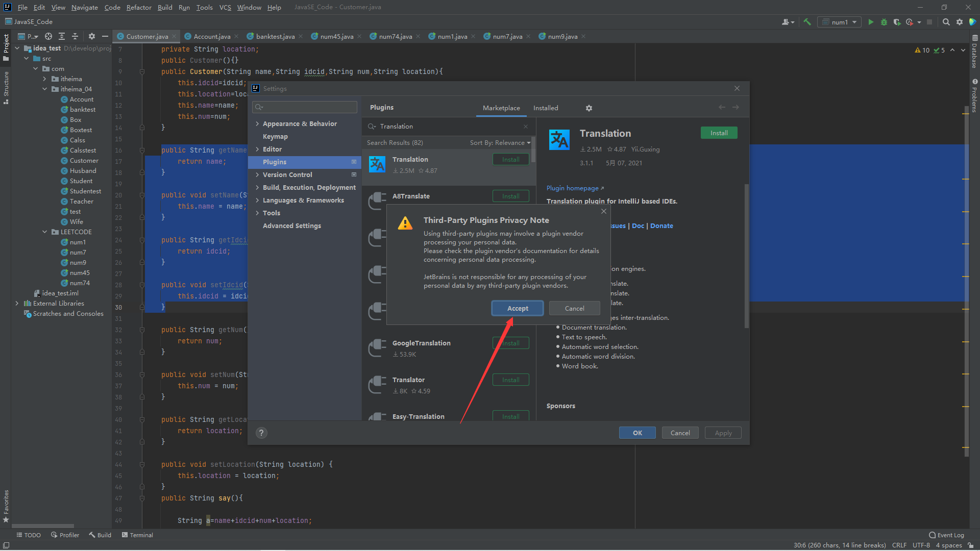Click the yellow warnings count indicator
This screenshot has width=980, height=551.
pos(922,50)
